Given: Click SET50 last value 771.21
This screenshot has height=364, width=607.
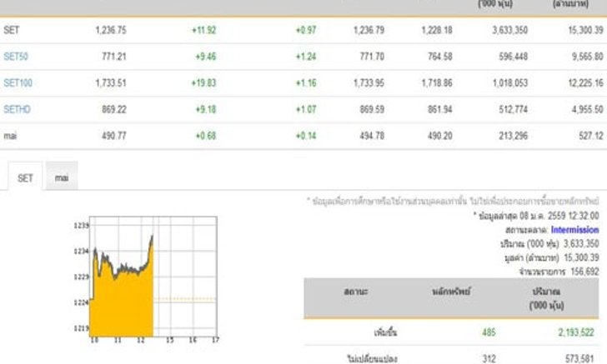Looking at the screenshot, I should click(114, 57).
